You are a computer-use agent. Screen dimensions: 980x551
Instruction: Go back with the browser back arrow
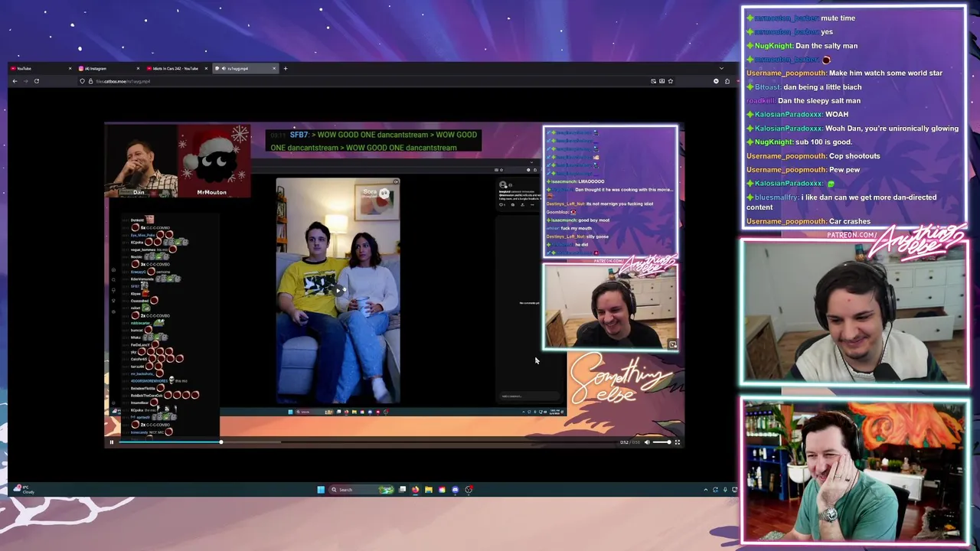pyautogui.click(x=15, y=81)
